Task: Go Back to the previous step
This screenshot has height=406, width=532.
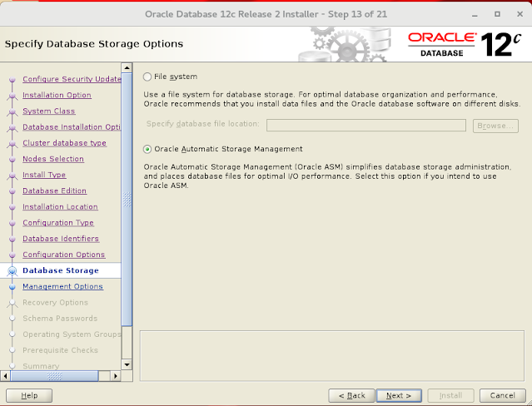Action: coord(351,395)
